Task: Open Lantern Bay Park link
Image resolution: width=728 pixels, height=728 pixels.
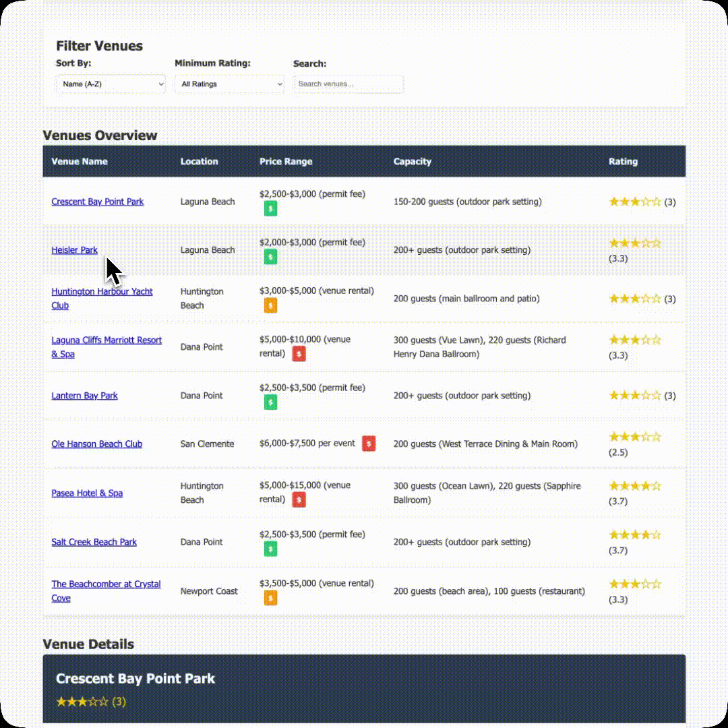Action: point(84,396)
